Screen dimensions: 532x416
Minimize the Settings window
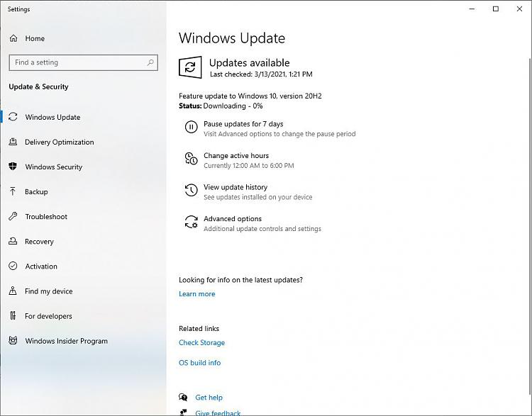472,9
